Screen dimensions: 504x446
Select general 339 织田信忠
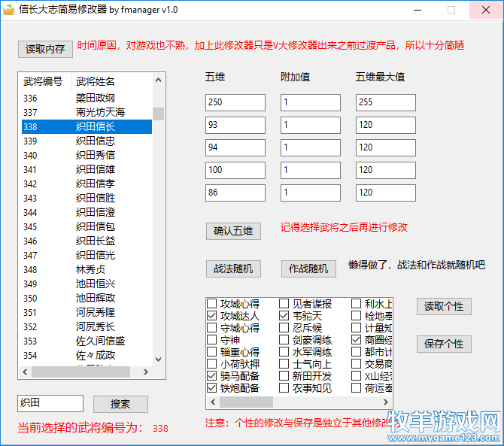pyautogui.click(x=87, y=141)
